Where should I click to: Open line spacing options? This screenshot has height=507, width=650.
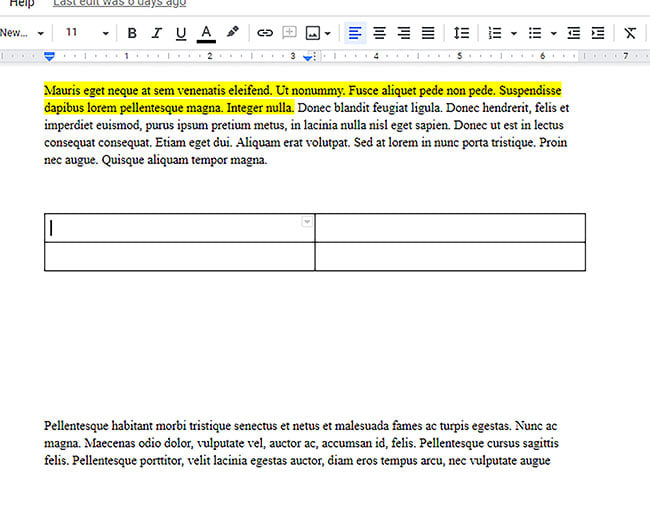(x=461, y=33)
